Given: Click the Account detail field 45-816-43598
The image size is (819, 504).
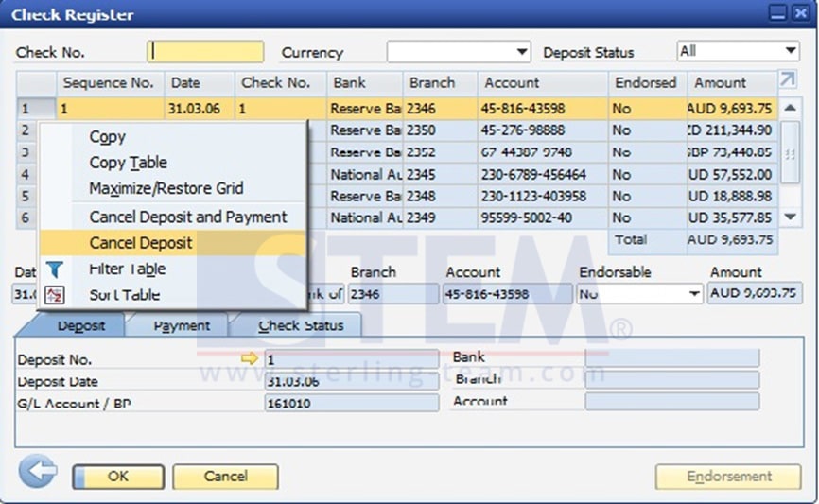Looking at the screenshot, I should tap(507, 293).
